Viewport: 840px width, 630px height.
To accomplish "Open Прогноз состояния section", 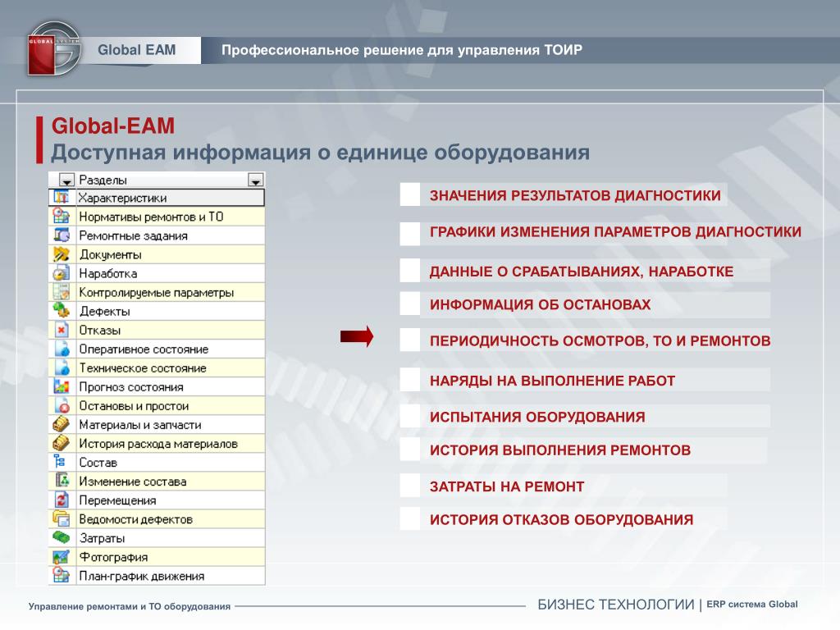I will tap(157, 387).
